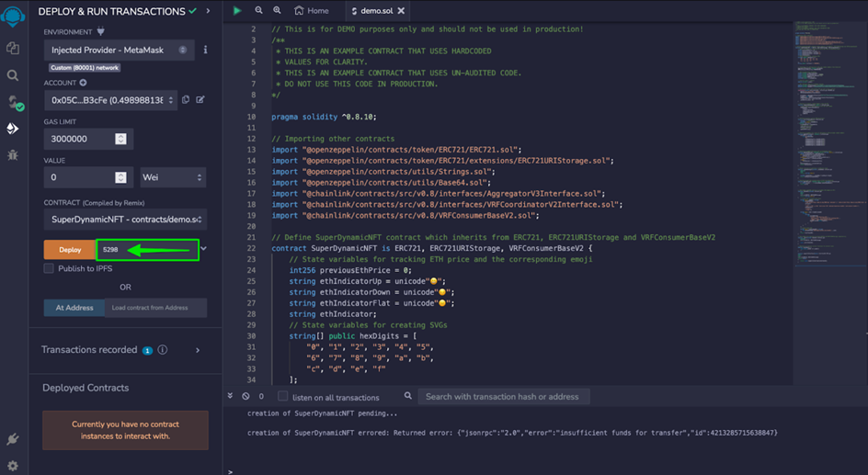Open the Settings gear icon in sidebar

pos(13,466)
